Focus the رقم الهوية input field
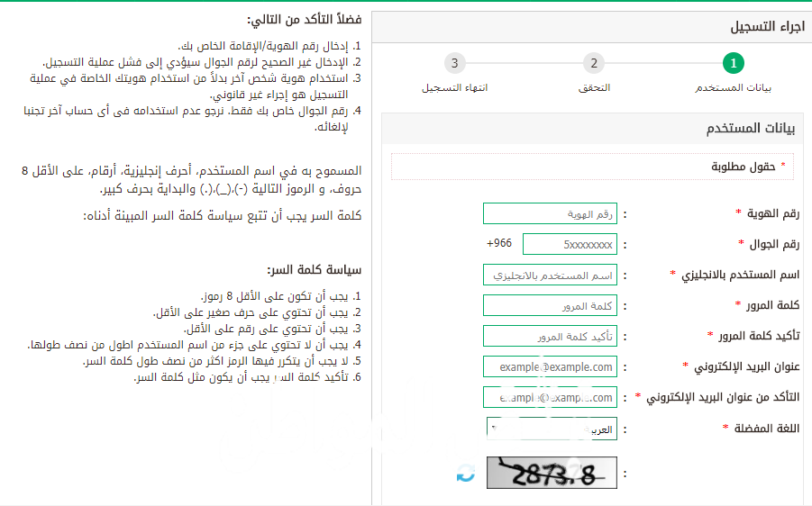Image resolution: width=812 pixels, height=506 pixels. tap(550, 213)
